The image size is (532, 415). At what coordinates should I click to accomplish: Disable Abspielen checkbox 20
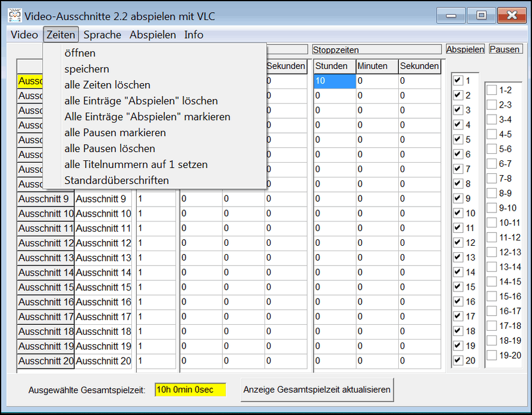click(x=458, y=360)
